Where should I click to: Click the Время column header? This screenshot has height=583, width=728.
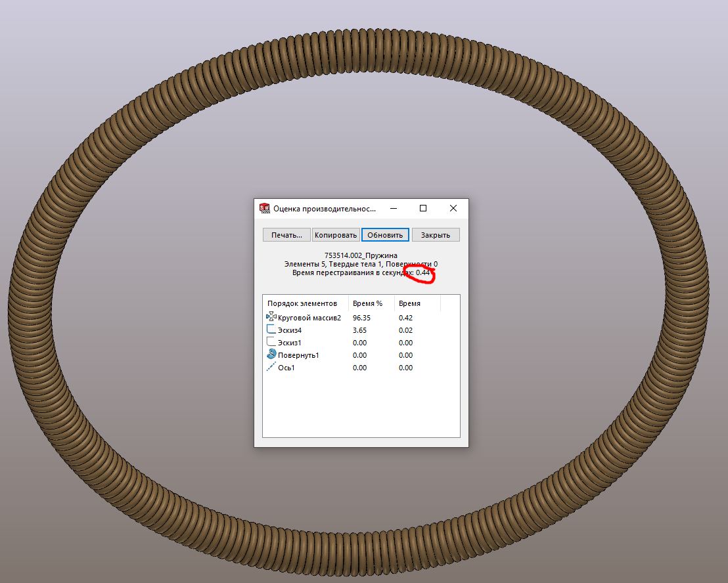409,303
